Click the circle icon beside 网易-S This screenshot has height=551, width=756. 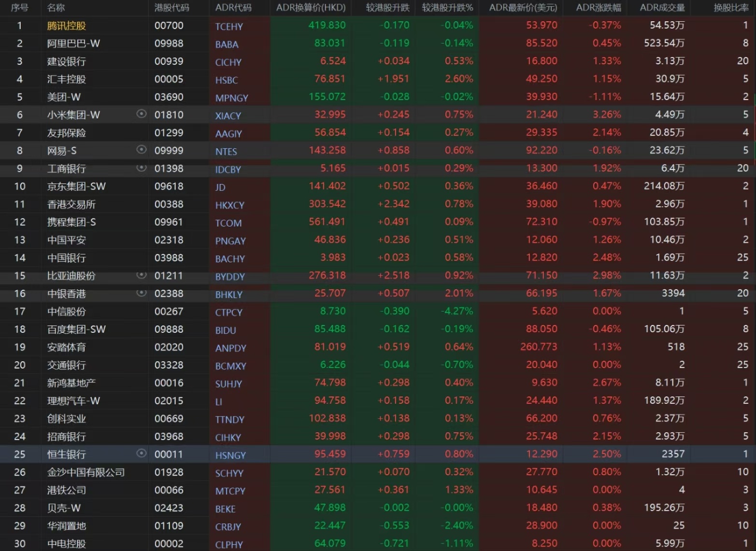click(x=142, y=150)
